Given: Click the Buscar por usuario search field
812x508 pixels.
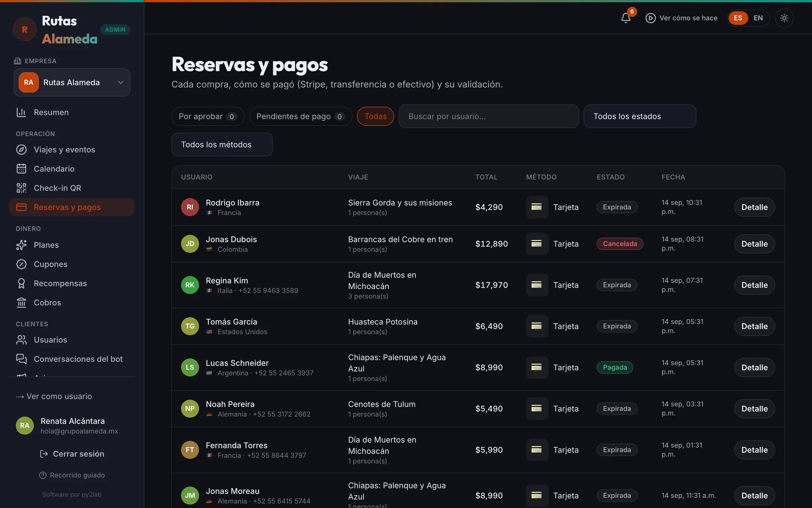Looking at the screenshot, I should click(489, 116).
